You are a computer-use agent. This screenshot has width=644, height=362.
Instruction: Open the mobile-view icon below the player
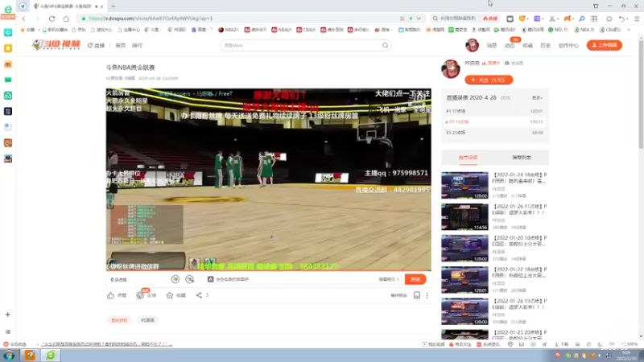(416, 295)
